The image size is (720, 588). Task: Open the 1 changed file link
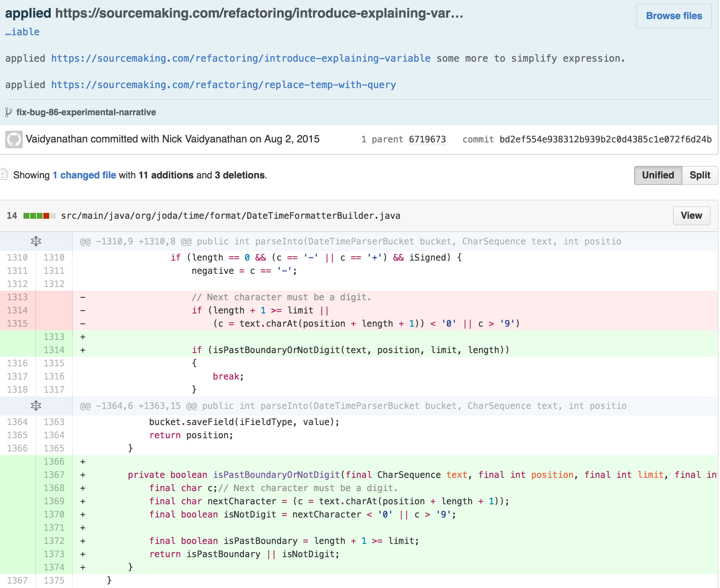click(x=84, y=175)
